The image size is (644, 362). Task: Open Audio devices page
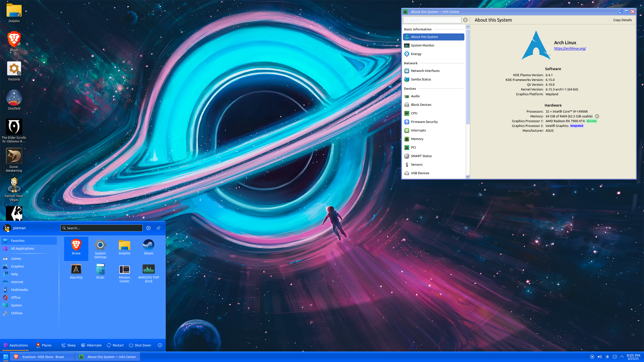coord(434,96)
